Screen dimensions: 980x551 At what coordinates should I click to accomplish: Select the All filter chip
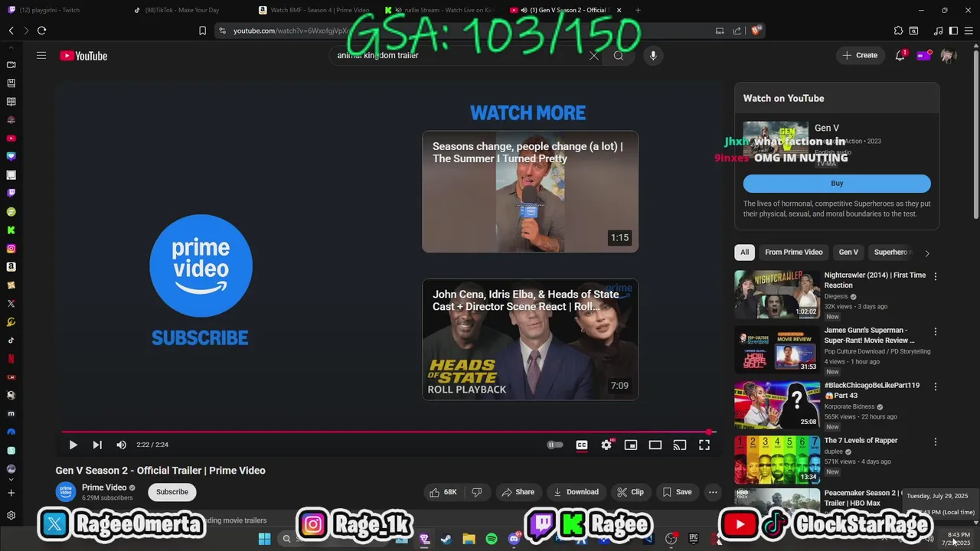click(744, 252)
